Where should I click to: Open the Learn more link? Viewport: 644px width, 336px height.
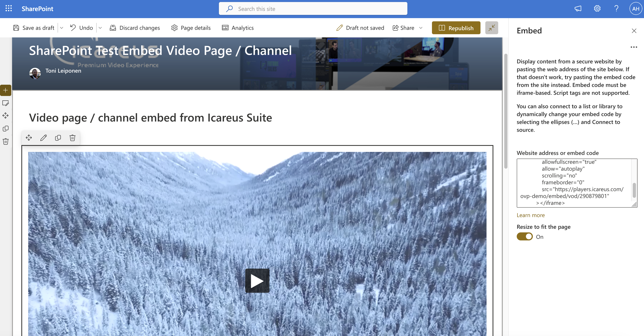tap(530, 215)
